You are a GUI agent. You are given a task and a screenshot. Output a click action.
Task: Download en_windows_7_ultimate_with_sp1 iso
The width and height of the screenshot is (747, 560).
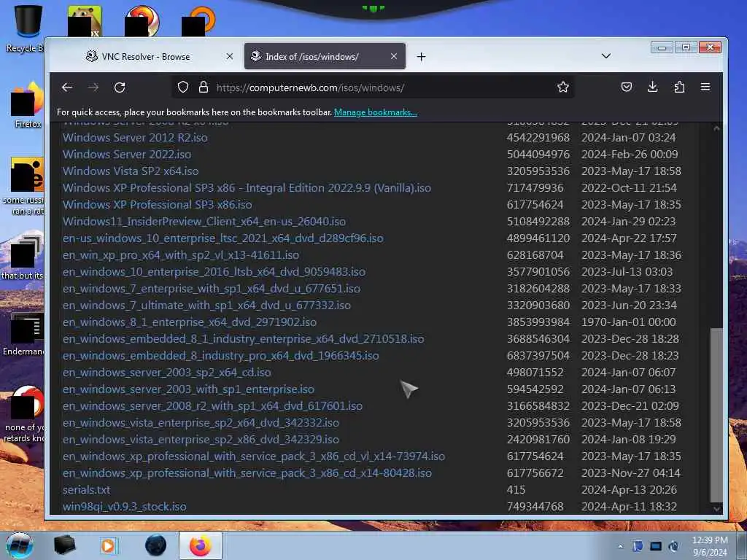click(206, 306)
